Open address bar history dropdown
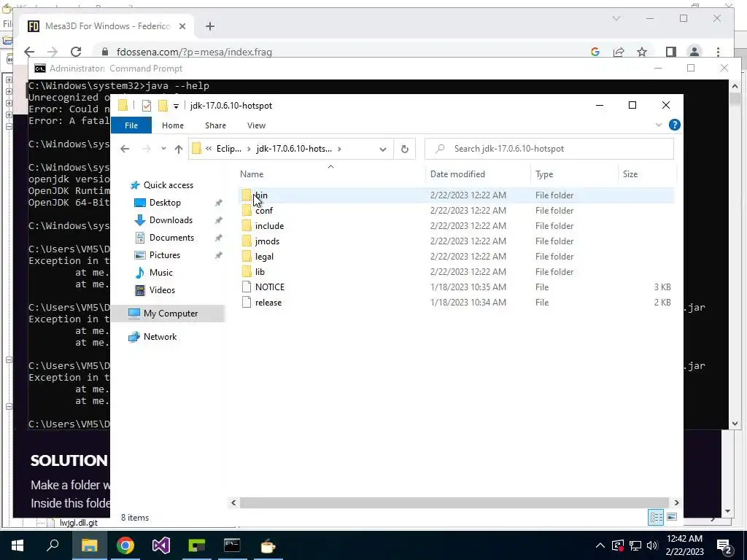Screen dimensions: 747x560 382,149
